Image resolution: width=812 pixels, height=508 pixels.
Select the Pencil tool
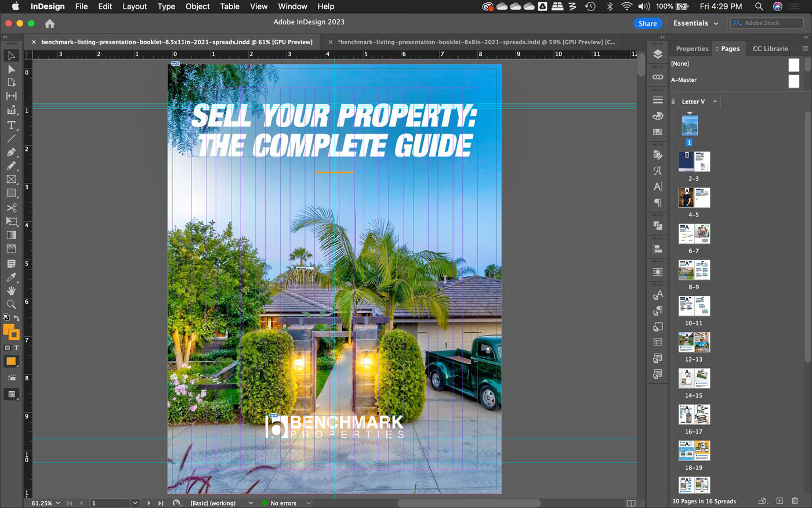[11, 165]
